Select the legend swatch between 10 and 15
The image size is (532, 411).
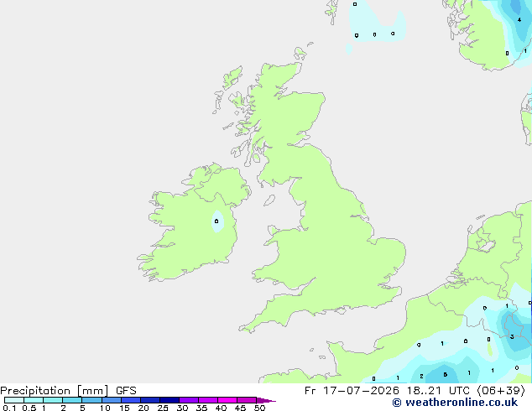[112, 400]
